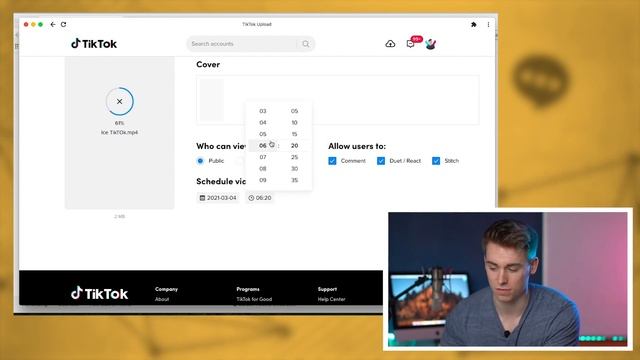
Task: Open the TikTok for Good link
Action: [x=254, y=299]
